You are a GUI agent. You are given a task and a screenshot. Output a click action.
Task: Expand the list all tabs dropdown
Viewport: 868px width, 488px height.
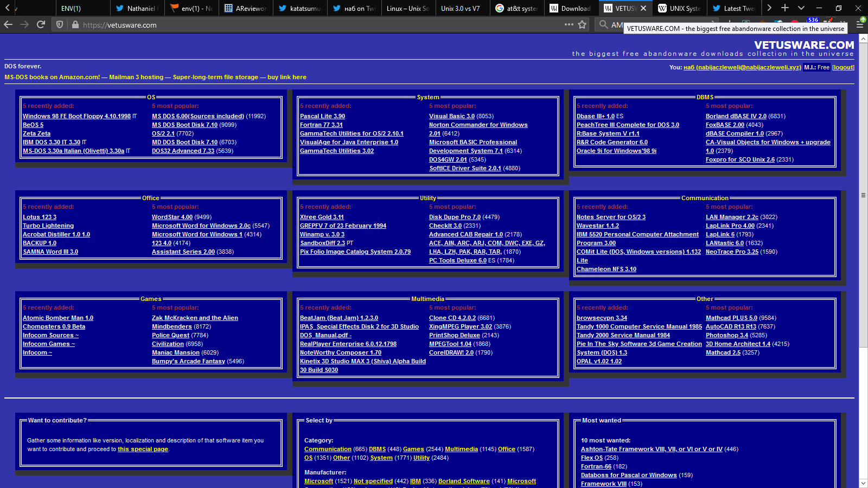(x=801, y=8)
